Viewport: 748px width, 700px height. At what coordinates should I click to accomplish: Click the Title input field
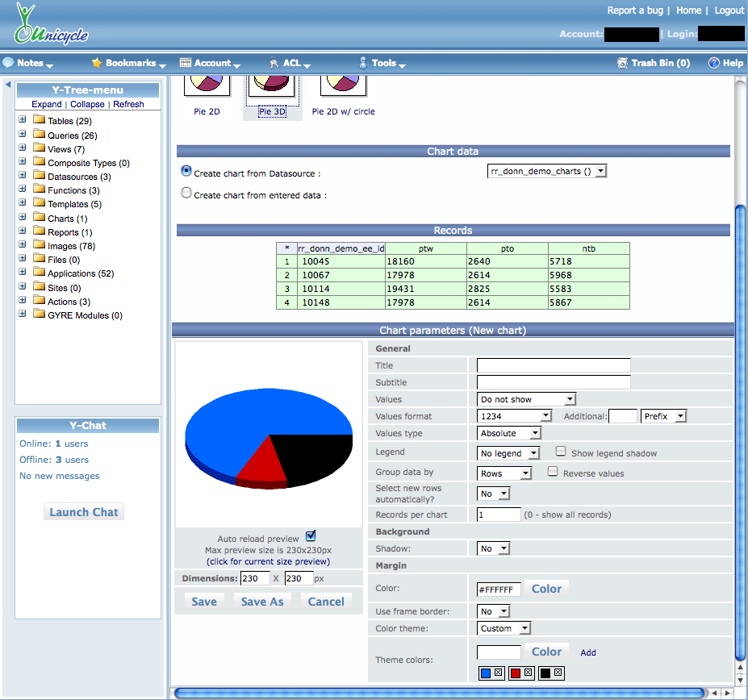(554, 365)
